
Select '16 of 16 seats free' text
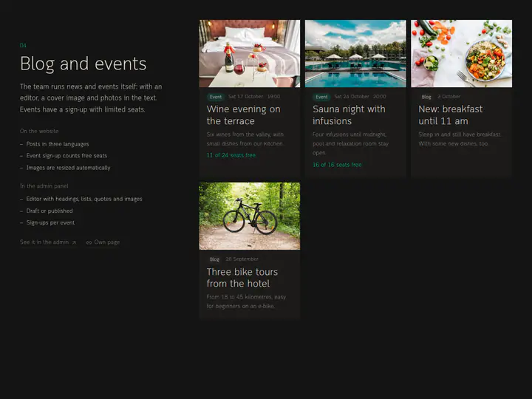(x=337, y=165)
